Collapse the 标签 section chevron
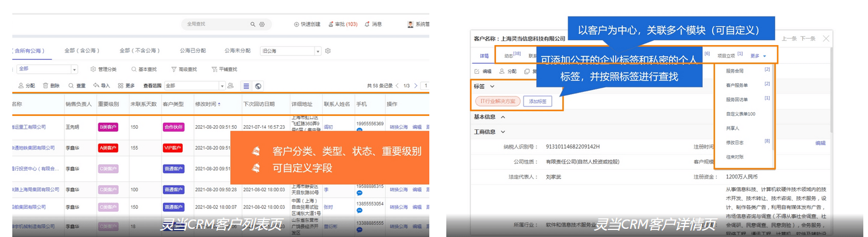868x237 pixels. pos(493,87)
